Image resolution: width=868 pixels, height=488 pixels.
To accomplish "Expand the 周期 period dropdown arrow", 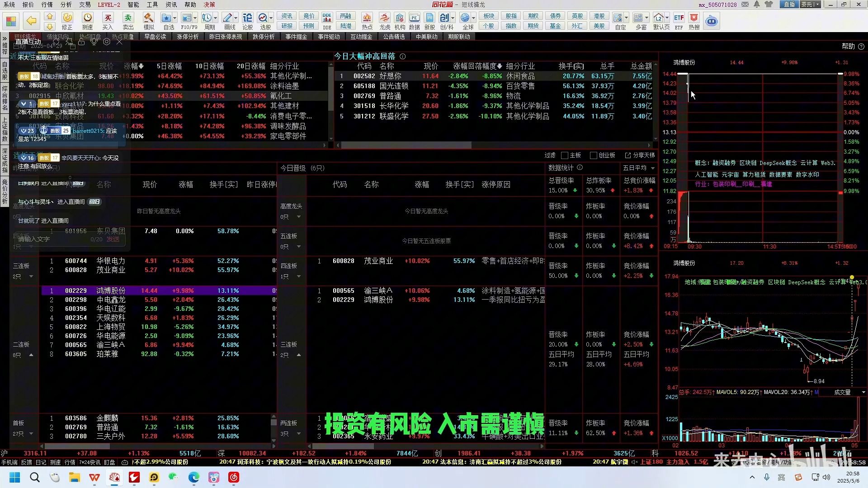I will 216,18.
